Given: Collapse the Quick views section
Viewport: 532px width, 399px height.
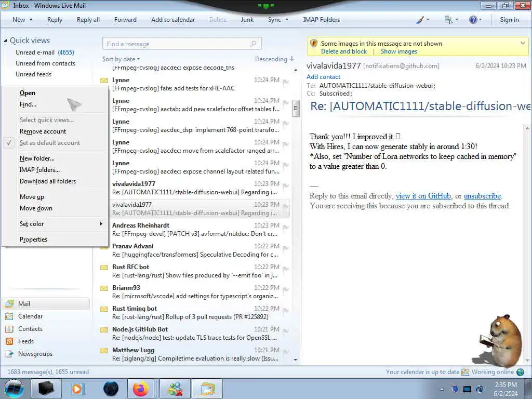Looking at the screenshot, I should [x=5, y=41].
